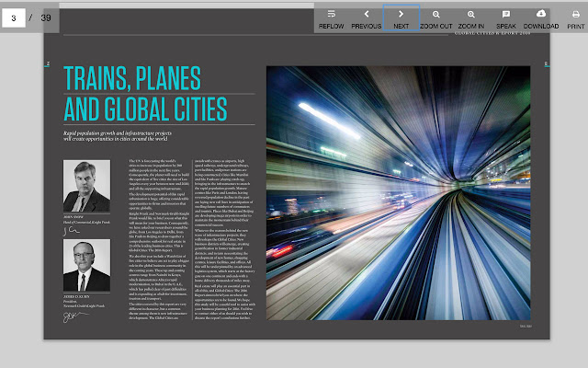588x368 pixels.
Task: Click the total page count 39
Action: point(45,17)
